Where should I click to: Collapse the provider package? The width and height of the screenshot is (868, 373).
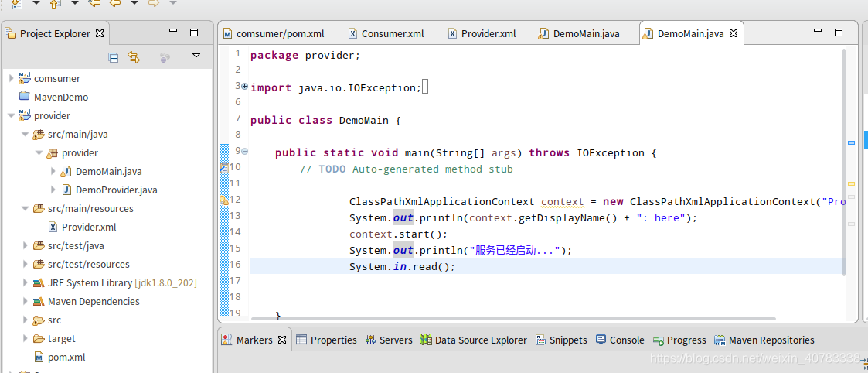39,153
